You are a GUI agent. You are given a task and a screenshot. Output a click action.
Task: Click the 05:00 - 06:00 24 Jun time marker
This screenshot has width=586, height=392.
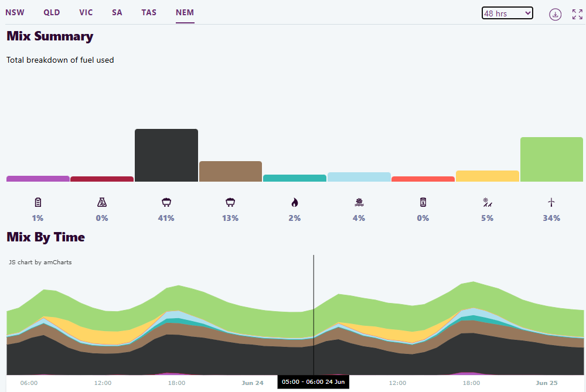[313, 382]
